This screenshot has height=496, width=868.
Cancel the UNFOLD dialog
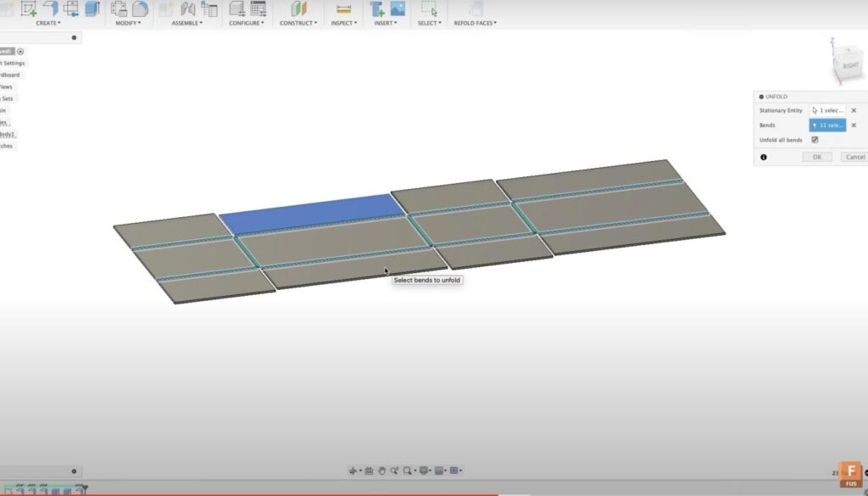coord(853,156)
